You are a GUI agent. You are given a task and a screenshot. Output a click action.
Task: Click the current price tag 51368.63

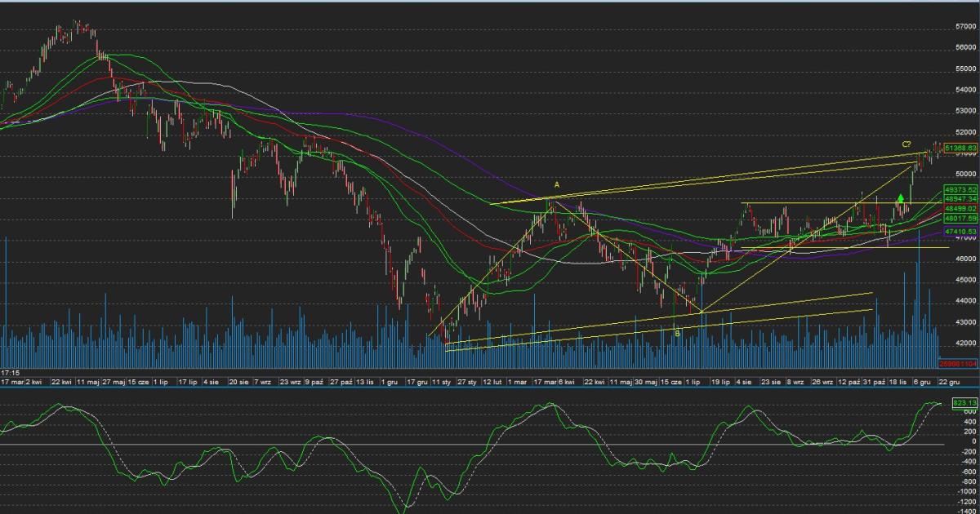point(960,148)
